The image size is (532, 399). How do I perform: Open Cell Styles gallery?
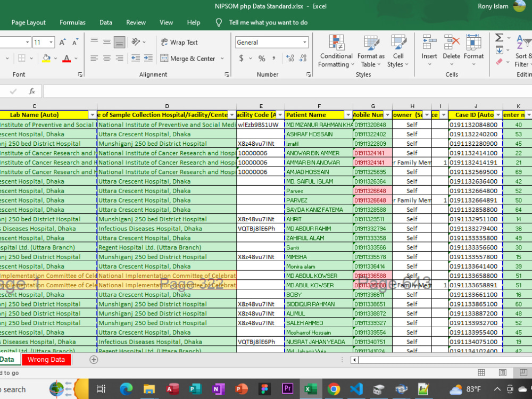point(398,51)
